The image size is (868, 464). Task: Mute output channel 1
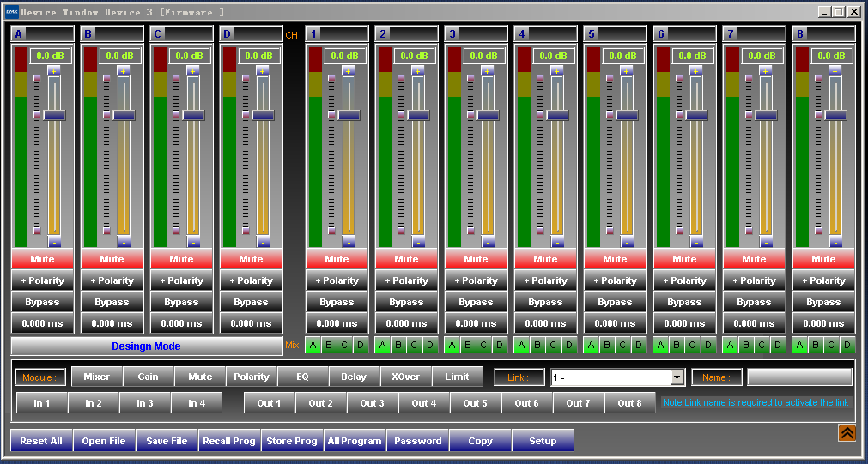337,259
